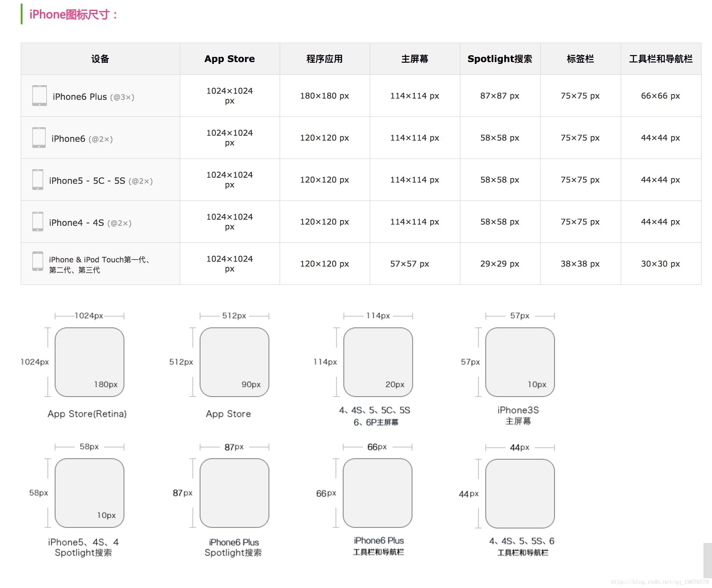712x588 pixels.
Task: Click the 主屏幕 column header
Action: point(414,59)
